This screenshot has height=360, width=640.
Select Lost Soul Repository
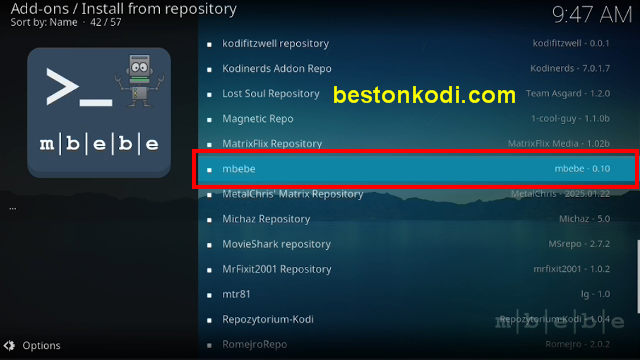coord(416,94)
